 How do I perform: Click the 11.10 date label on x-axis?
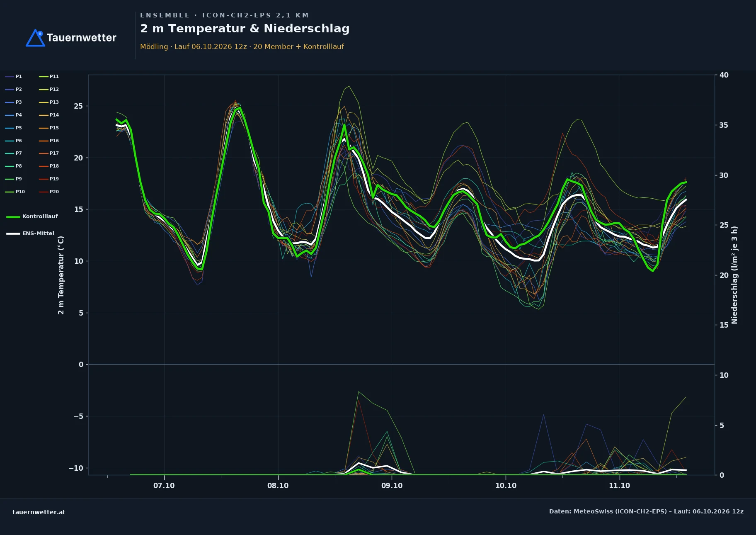pos(619,486)
